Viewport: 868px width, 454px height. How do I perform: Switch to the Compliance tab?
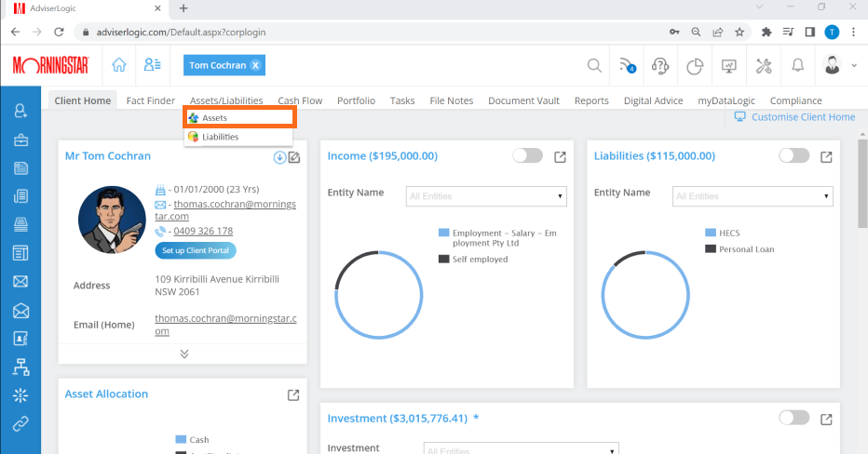tap(796, 100)
